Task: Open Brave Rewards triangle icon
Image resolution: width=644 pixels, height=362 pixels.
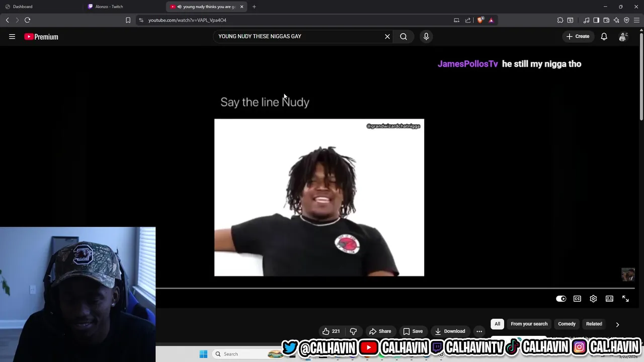Action: pos(491,20)
